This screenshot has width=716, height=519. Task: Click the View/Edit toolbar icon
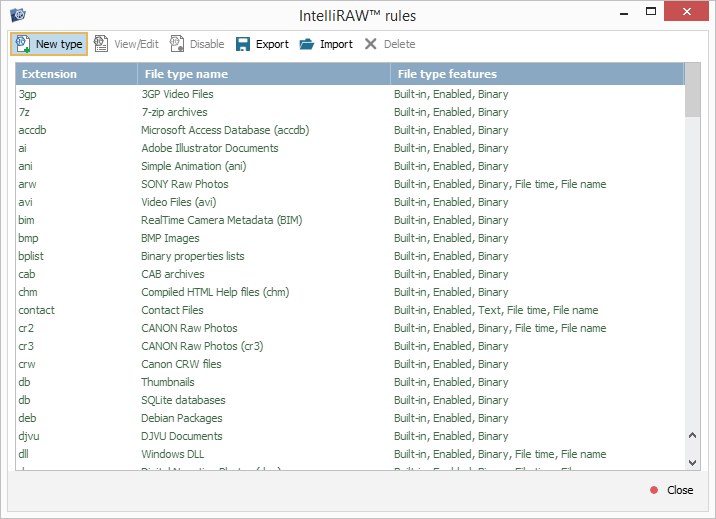tap(101, 44)
